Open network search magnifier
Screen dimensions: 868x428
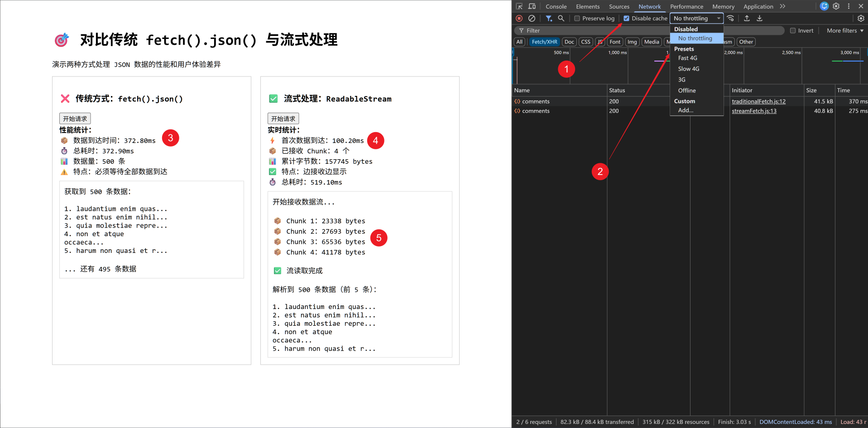[x=561, y=19]
